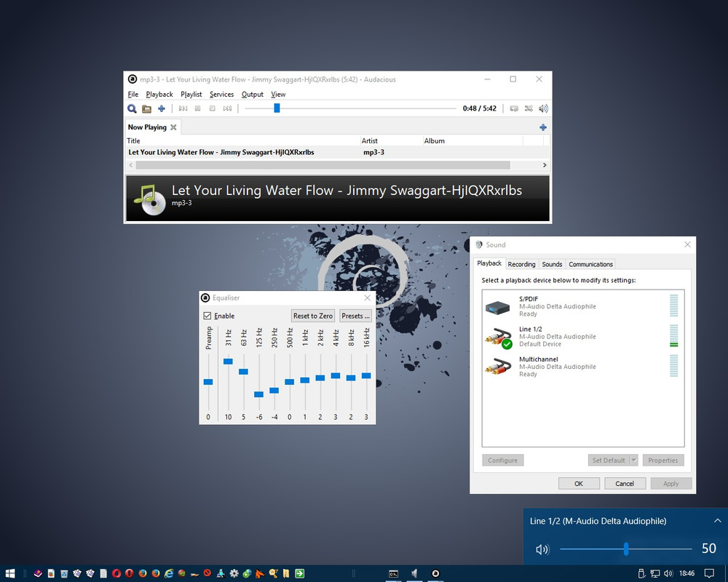The height and width of the screenshot is (582, 728).
Task: Click the search library magnifier icon in Audacious
Action: [132, 108]
